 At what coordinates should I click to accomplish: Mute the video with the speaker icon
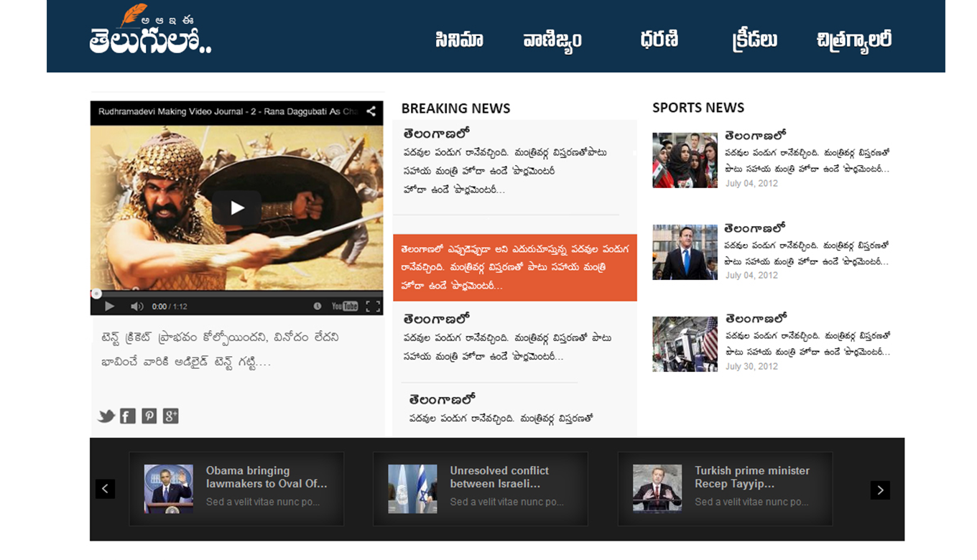coord(136,307)
